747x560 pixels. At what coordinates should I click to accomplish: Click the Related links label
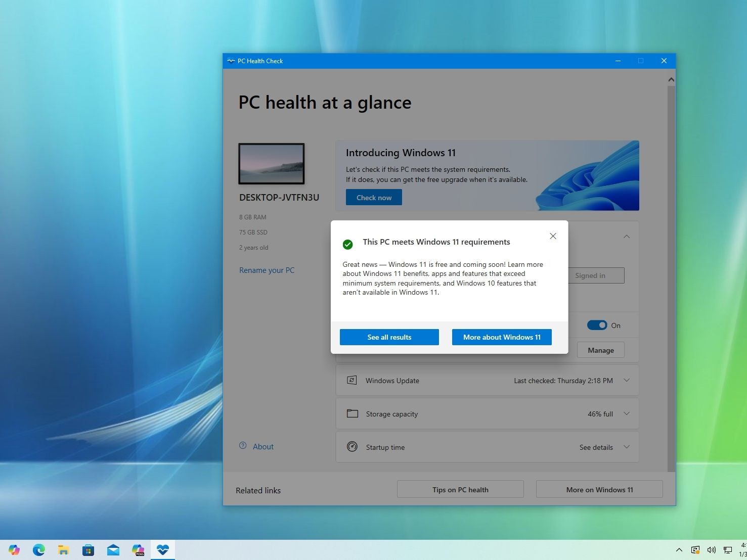pyautogui.click(x=258, y=490)
